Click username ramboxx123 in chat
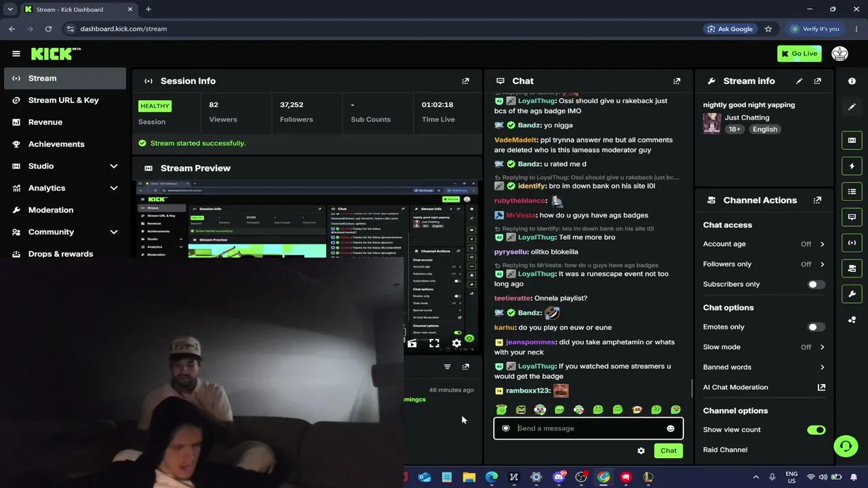 tap(528, 391)
